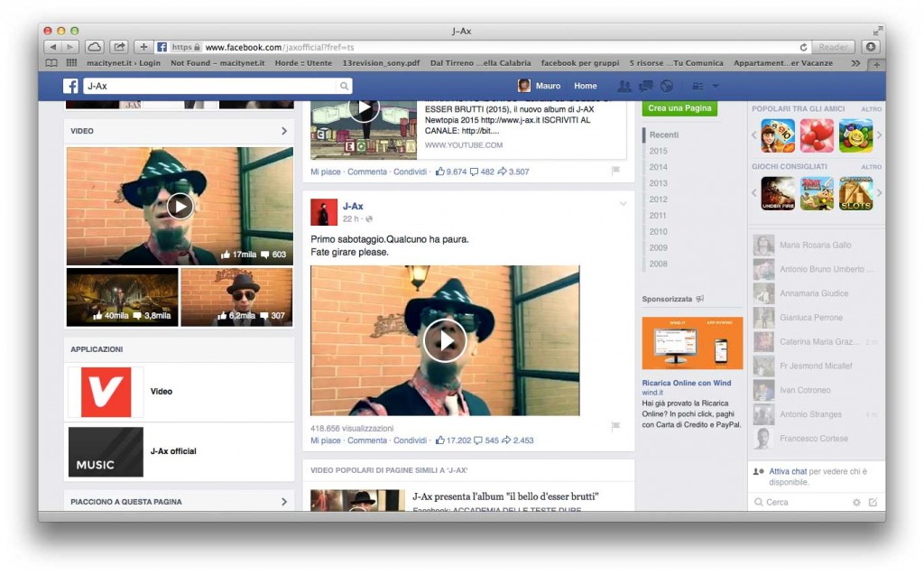Show next popular games with right arrow

879,135
